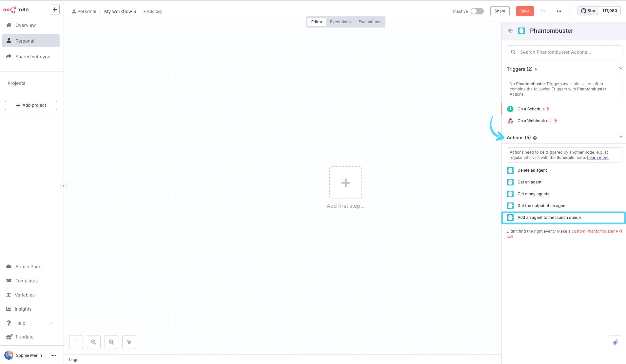Open the Learn more link
This screenshot has height=364, width=626.
[x=597, y=158]
